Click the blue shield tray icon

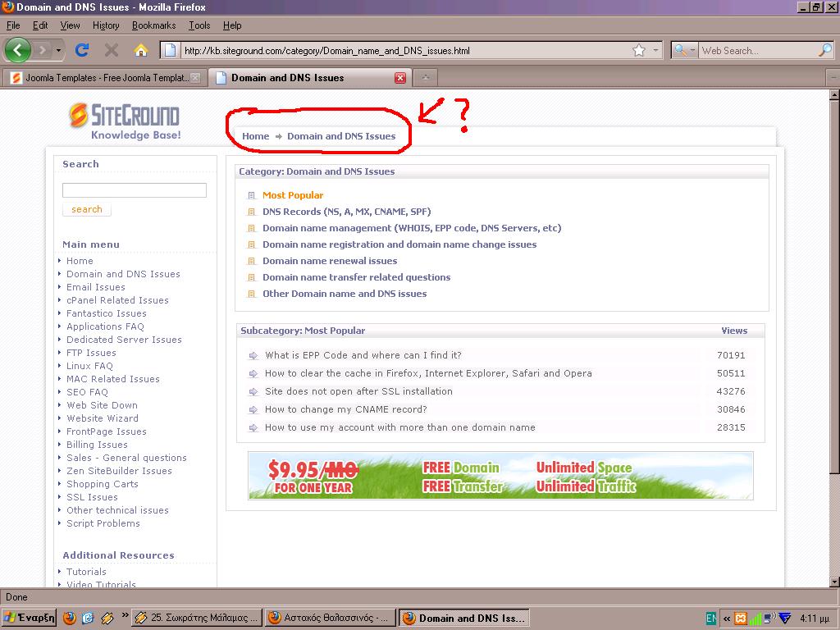pyautogui.click(x=785, y=619)
